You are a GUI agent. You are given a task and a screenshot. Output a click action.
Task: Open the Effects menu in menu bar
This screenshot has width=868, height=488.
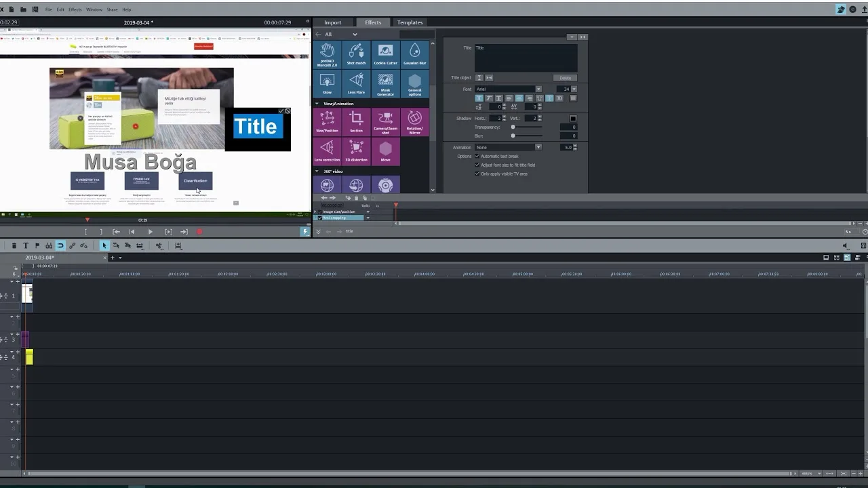coord(75,9)
